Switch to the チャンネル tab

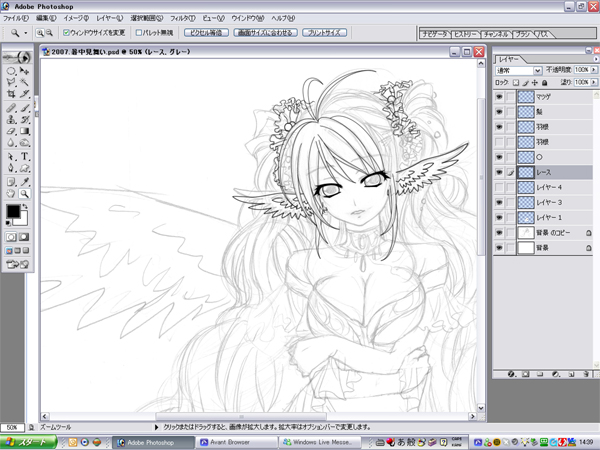(x=496, y=34)
